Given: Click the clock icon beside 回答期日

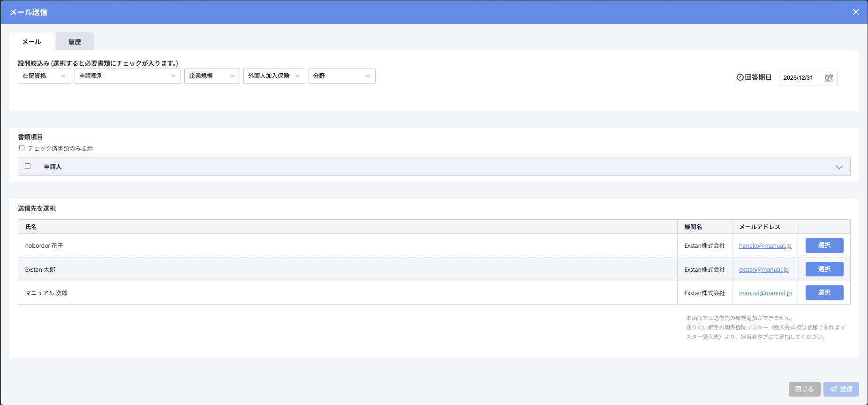Looking at the screenshot, I should (x=740, y=77).
